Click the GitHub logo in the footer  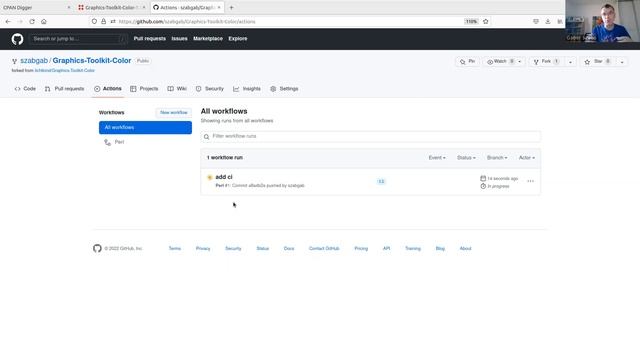pos(97,248)
